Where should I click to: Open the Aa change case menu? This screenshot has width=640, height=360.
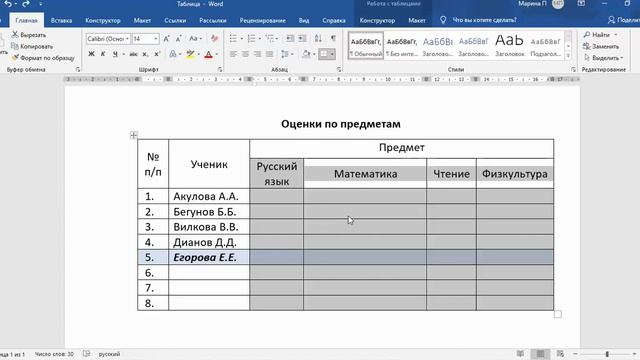196,39
